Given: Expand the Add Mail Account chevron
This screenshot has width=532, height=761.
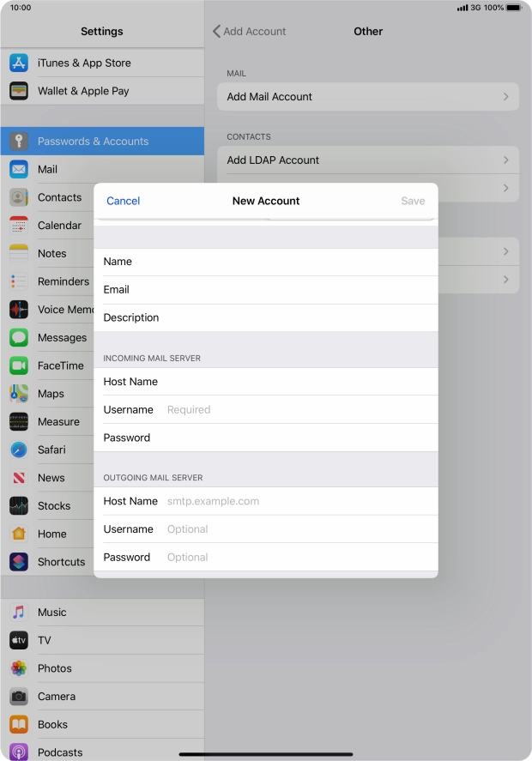Looking at the screenshot, I should [505, 97].
